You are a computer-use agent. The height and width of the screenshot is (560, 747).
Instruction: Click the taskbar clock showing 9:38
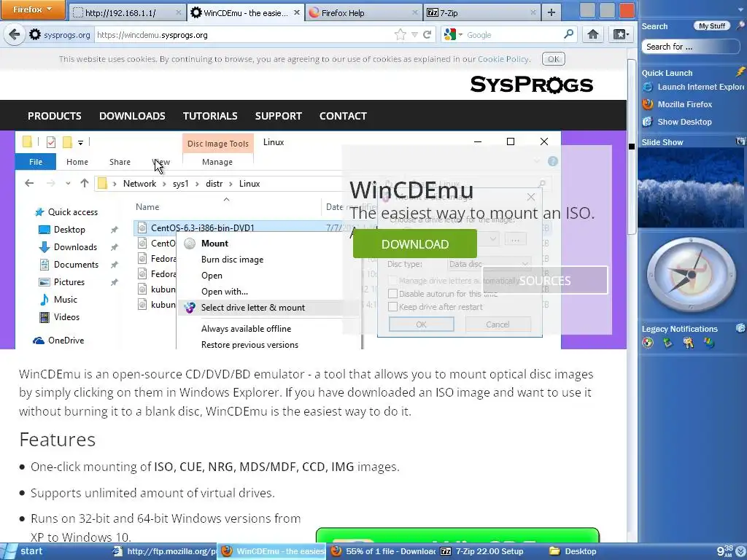point(726,551)
